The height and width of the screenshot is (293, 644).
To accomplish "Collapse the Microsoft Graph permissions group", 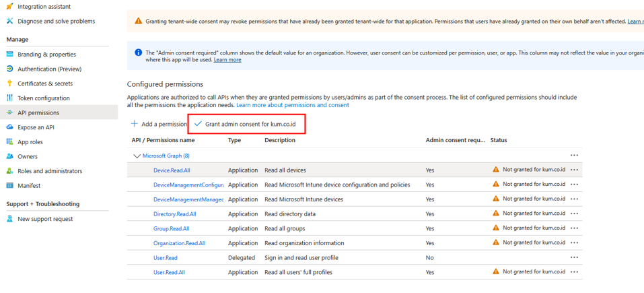I will [x=137, y=156].
